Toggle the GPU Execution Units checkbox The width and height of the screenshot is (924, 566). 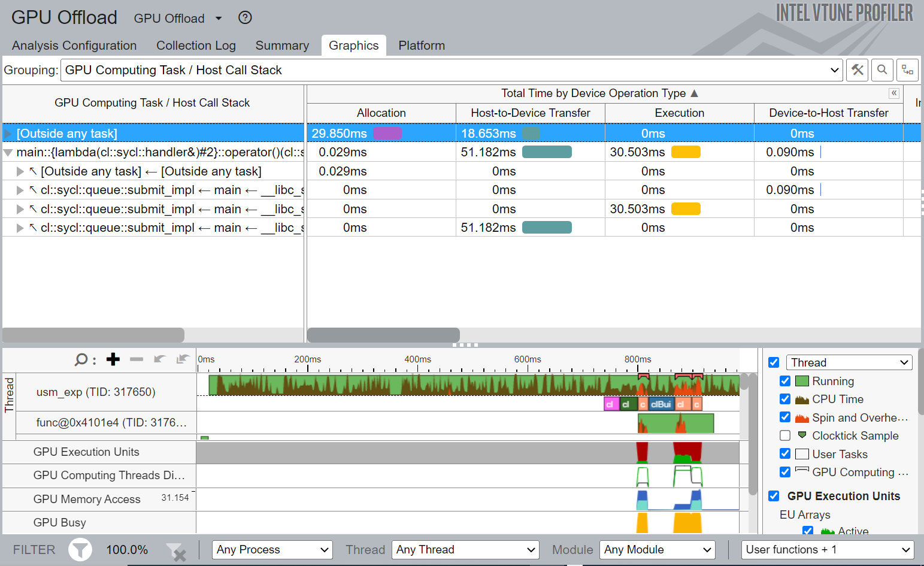(x=774, y=496)
